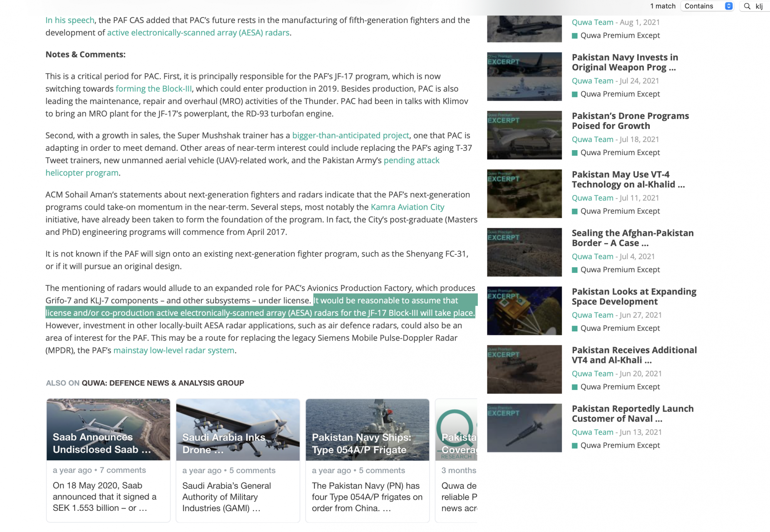770x532 pixels.
Task: Click the search magnifier icon in find bar
Action: pyautogui.click(x=747, y=6)
